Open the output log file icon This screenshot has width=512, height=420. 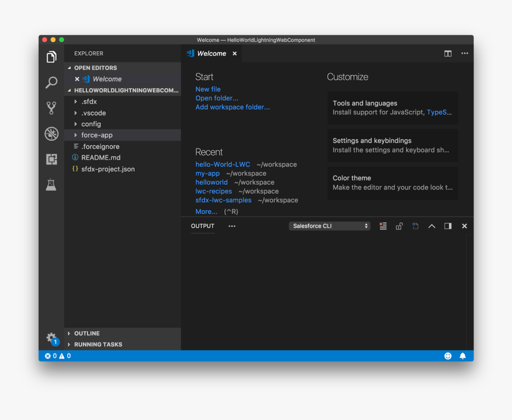tap(415, 226)
